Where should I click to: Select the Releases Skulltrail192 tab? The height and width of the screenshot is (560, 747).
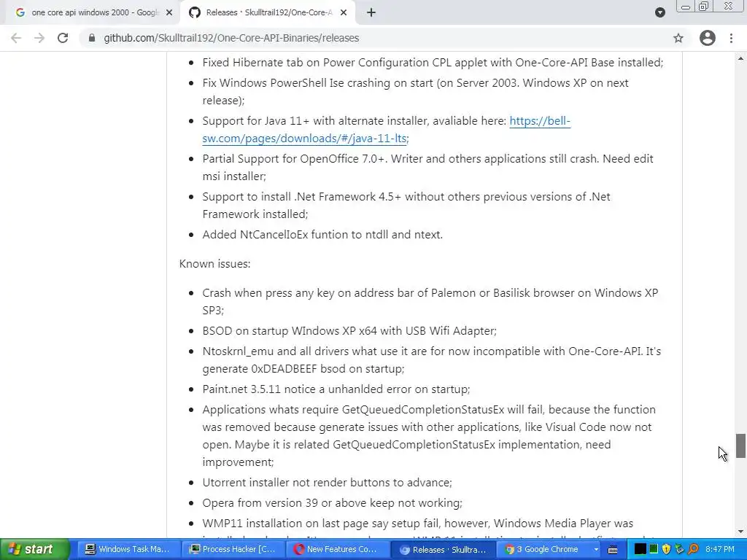[x=267, y=13]
